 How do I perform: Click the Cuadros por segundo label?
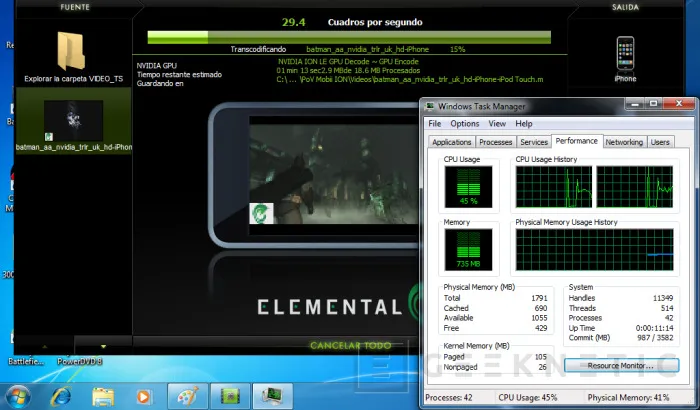pos(375,22)
